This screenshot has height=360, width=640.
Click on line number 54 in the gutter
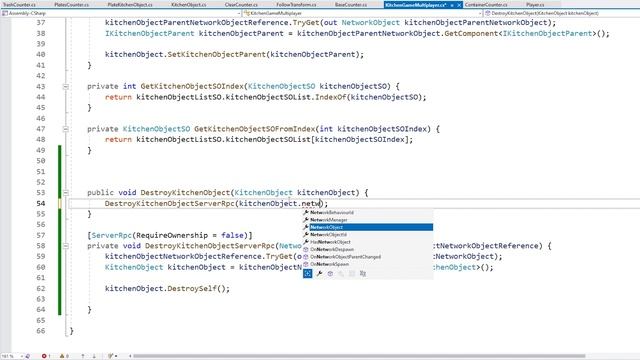pyautogui.click(x=40, y=203)
